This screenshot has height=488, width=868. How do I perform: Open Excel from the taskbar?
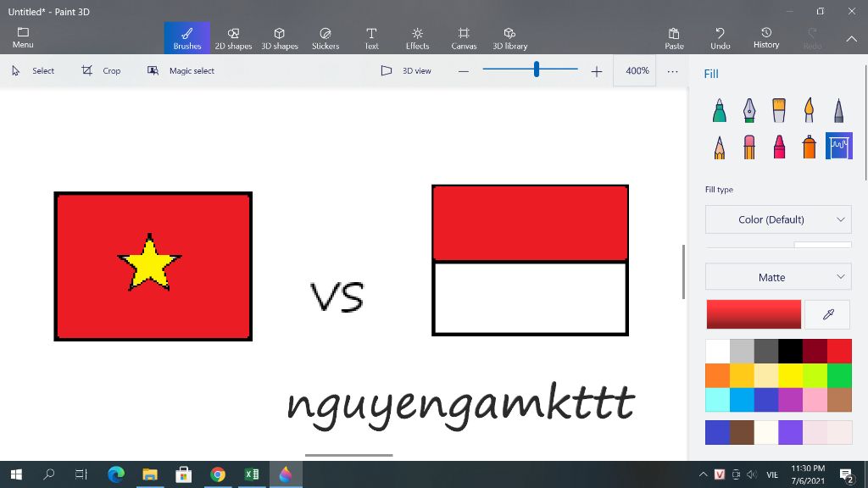(x=251, y=474)
